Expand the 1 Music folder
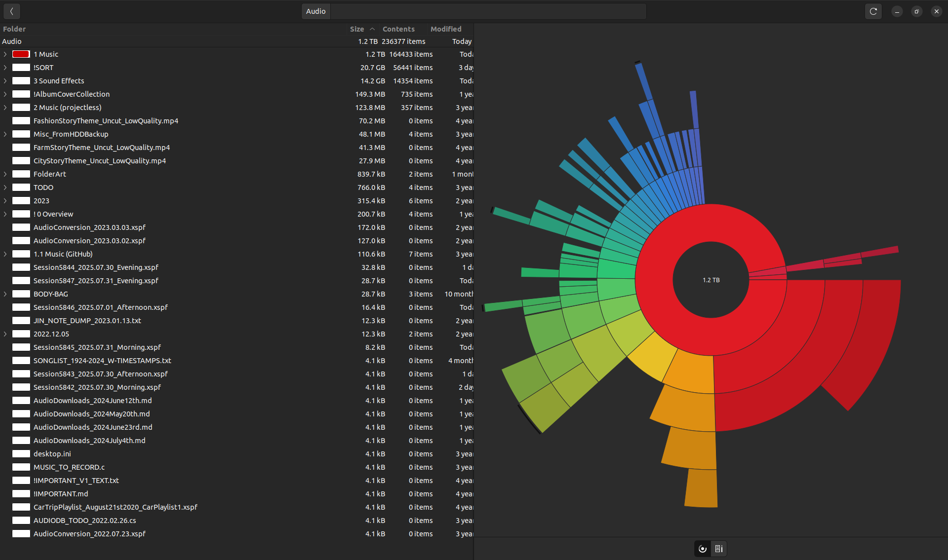This screenshot has width=948, height=560. coord(5,54)
